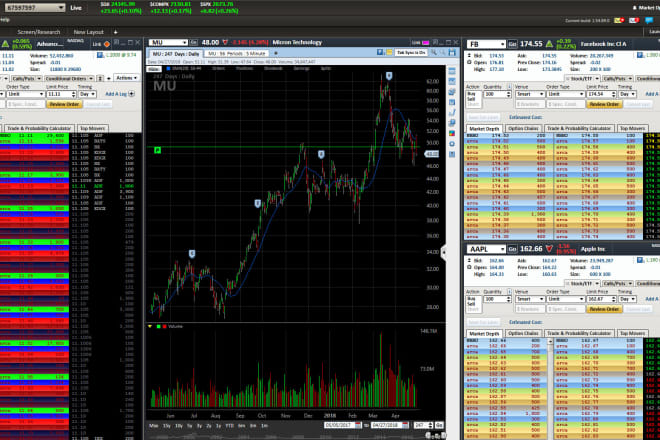Open the New Layout tab
The width and height of the screenshot is (660, 440).
coord(88,32)
